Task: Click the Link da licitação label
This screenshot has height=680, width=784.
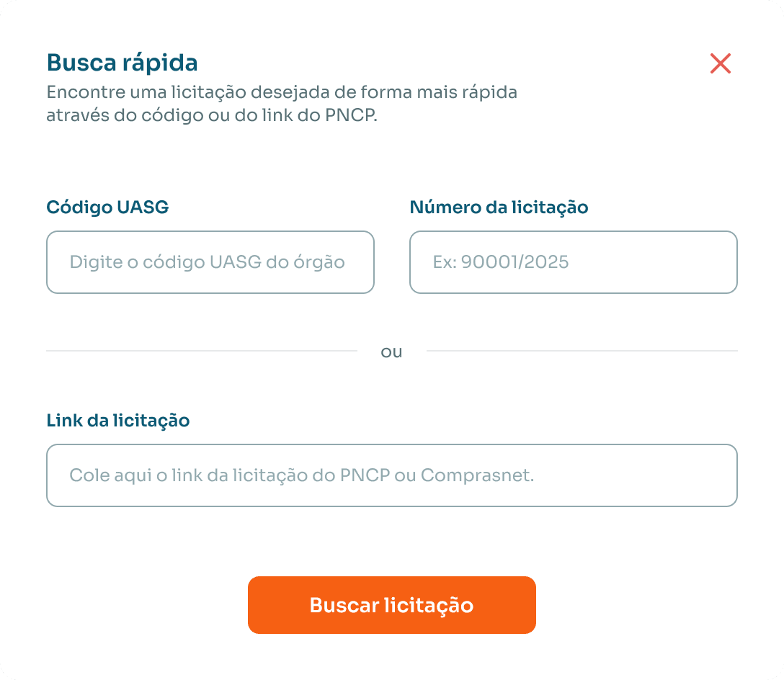Action: [x=117, y=421]
